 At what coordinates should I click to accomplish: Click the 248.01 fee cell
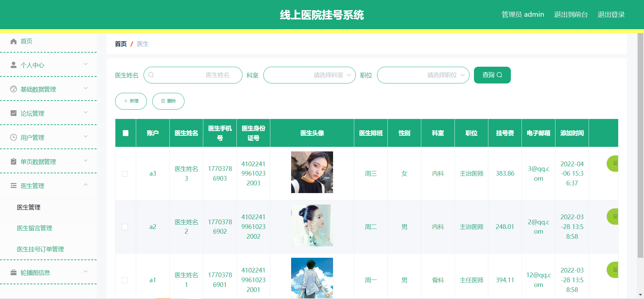[x=505, y=227]
